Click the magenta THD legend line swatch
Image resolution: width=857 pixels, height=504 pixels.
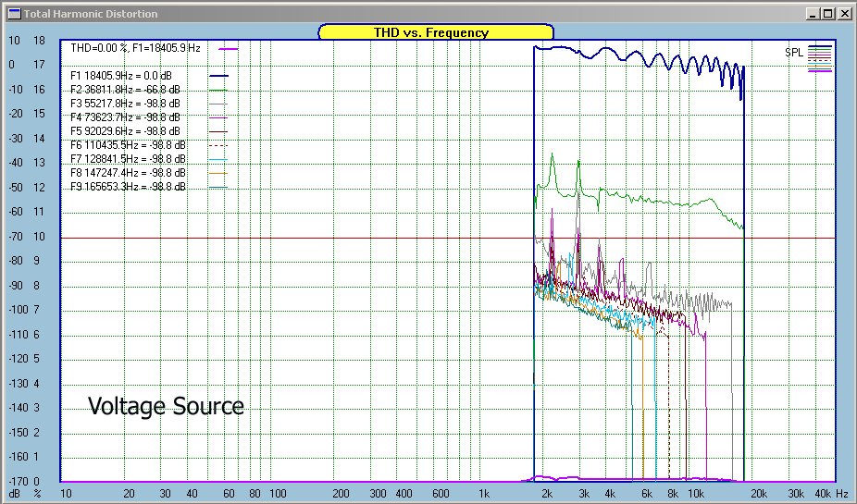click(228, 49)
